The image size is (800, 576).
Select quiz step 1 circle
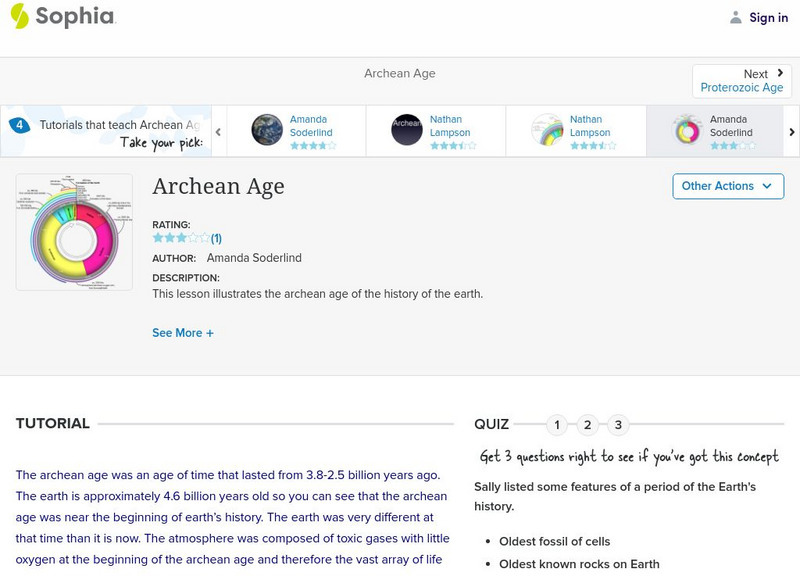tap(556, 423)
